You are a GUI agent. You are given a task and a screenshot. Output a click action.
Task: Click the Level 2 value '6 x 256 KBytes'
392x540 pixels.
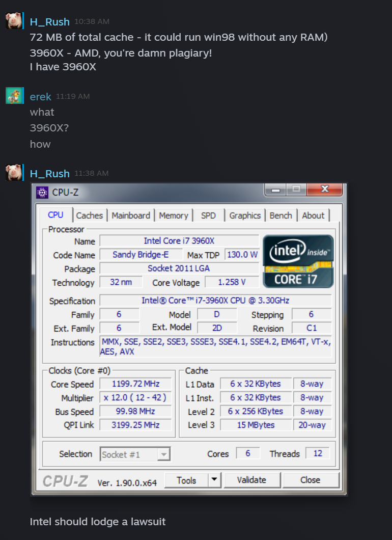[256, 411]
